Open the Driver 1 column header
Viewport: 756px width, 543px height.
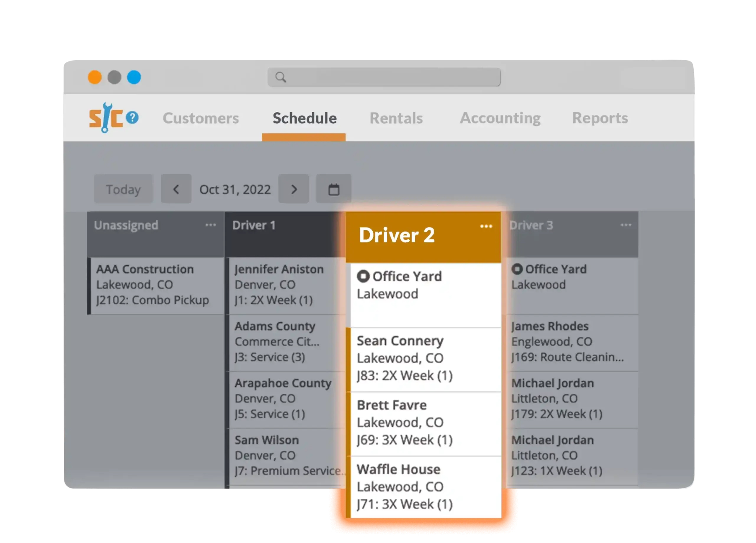coord(254,225)
